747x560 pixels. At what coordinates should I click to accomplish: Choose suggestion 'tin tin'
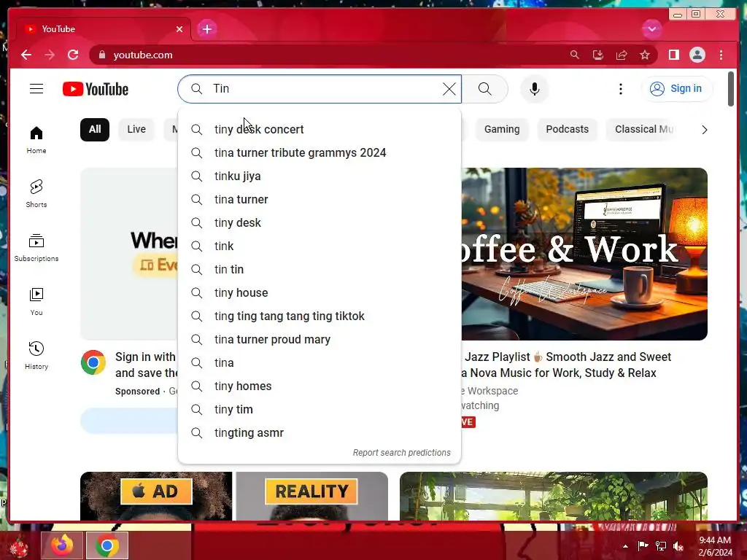tap(320, 269)
